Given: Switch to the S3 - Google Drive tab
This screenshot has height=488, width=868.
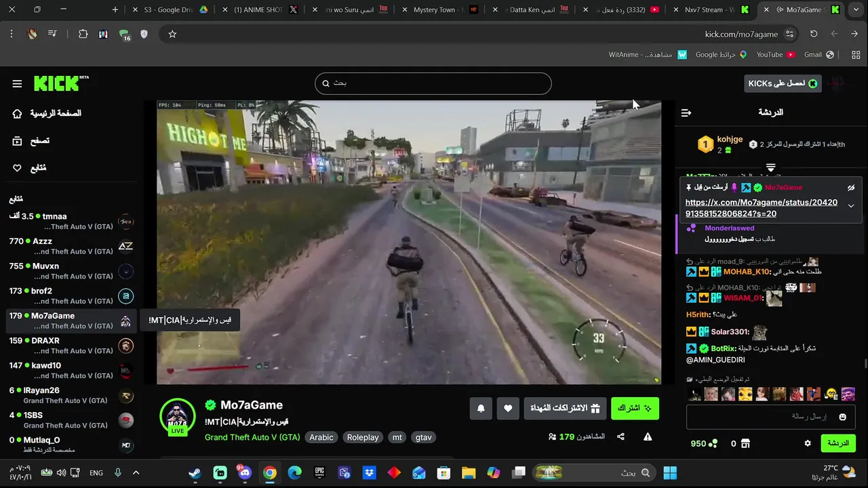Looking at the screenshot, I should (170, 9).
